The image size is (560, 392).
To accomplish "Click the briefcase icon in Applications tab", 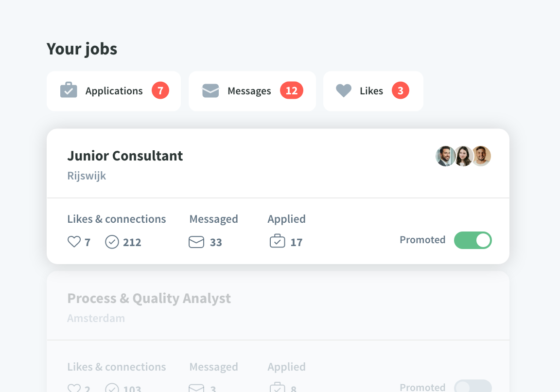I will pyautogui.click(x=69, y=90).
